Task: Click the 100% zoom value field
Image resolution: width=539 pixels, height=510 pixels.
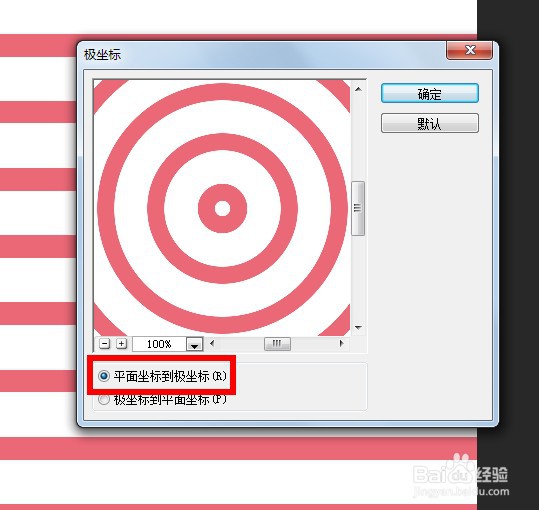Action: [160, 344]
